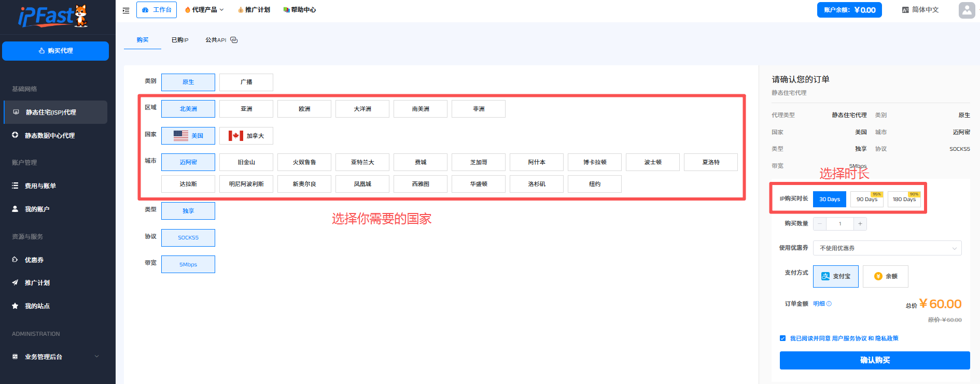This screenshot has width=980, height=384.
Task: Click the sidebar collapse menu icon
Action: (x=126, y=10)
